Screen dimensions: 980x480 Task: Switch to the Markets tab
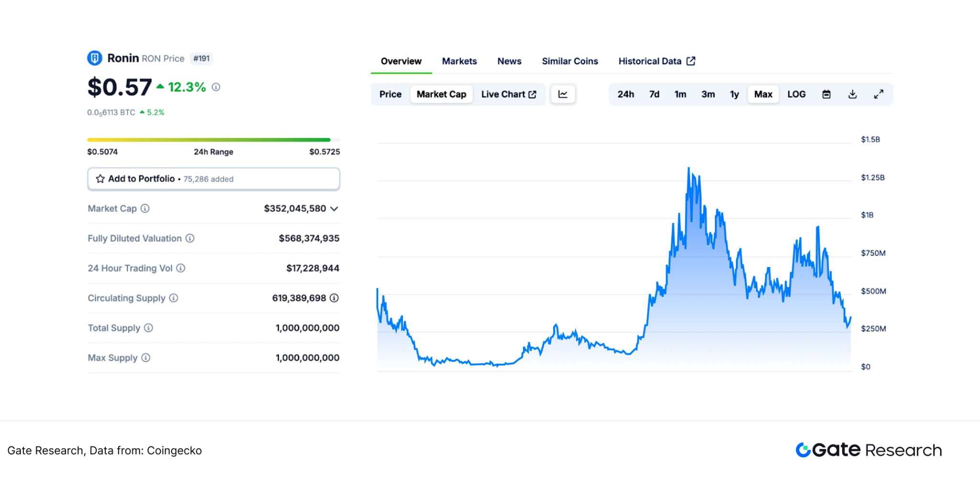tap(459, 61)
